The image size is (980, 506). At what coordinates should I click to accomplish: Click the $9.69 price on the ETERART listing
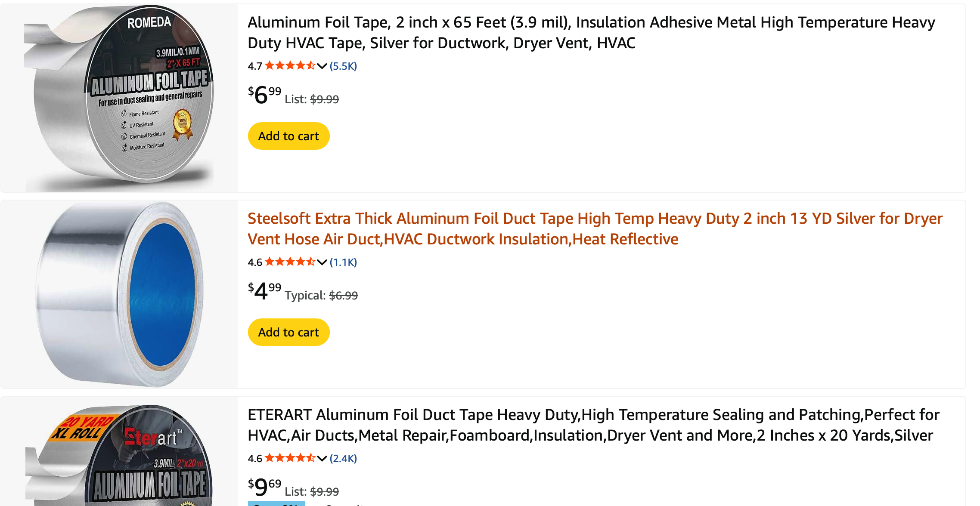click(264, 487)
